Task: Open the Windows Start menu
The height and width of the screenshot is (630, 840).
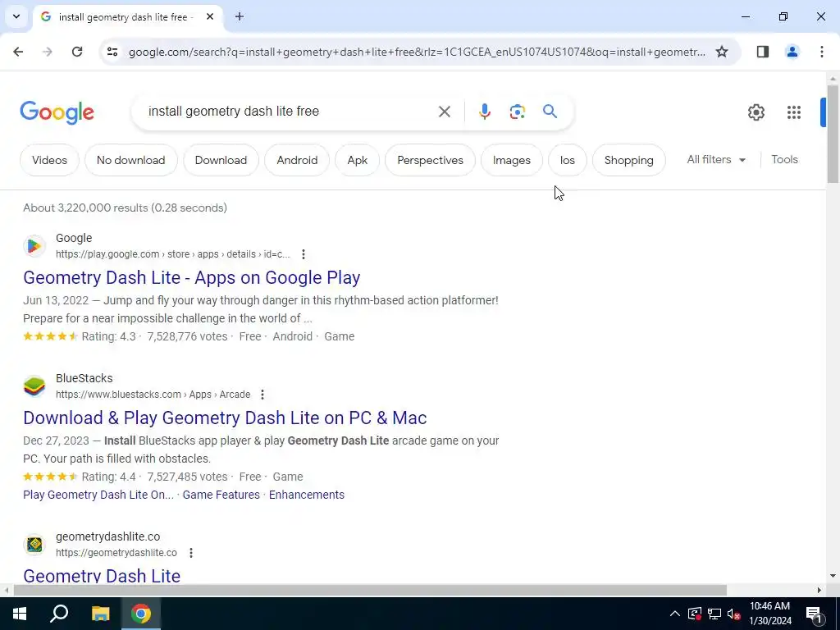Action: coord(20,614)
